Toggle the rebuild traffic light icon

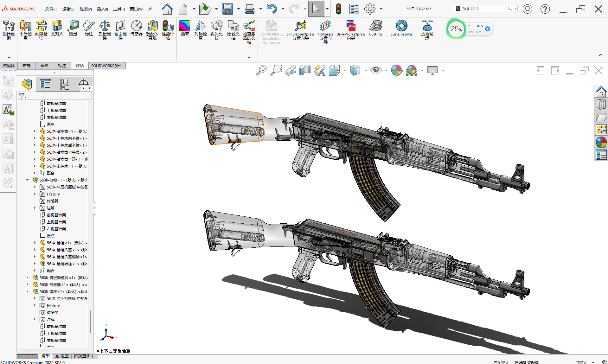338,9
